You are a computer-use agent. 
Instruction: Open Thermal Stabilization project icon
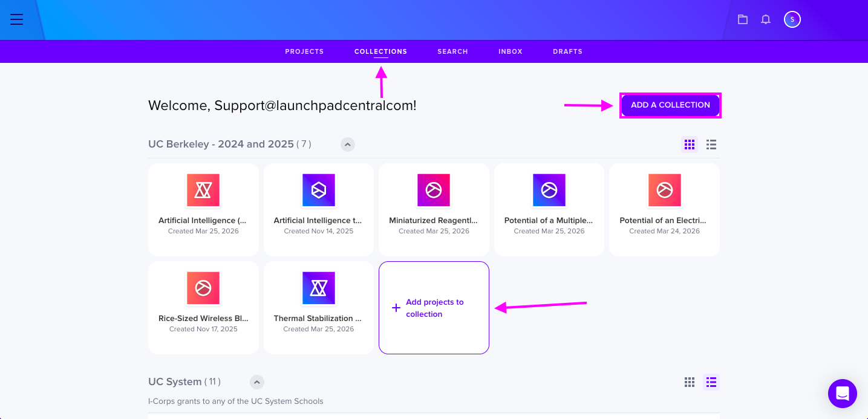[x=319, y=288]
